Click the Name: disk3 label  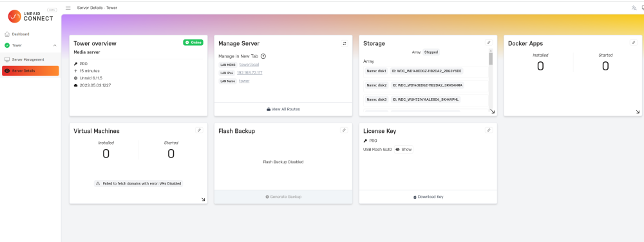376,99
